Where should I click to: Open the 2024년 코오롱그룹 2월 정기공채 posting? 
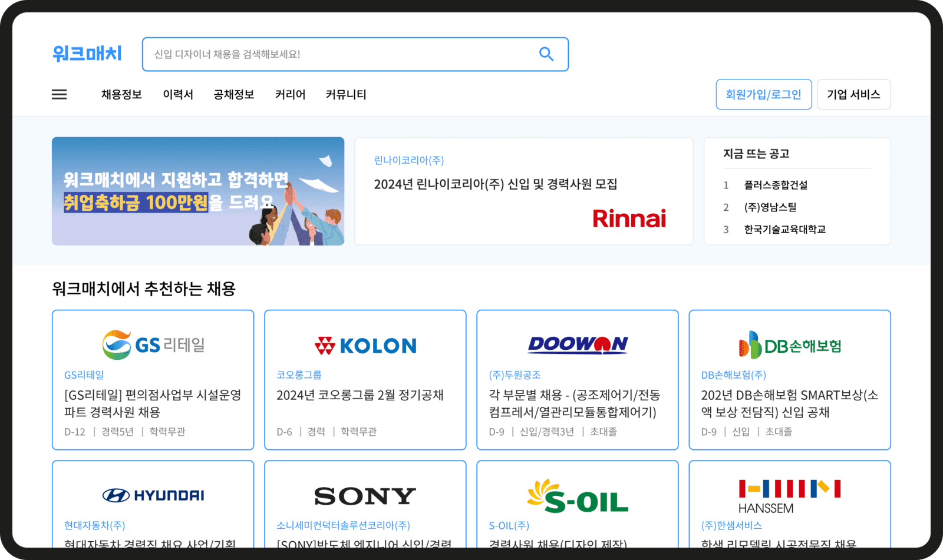360,395
